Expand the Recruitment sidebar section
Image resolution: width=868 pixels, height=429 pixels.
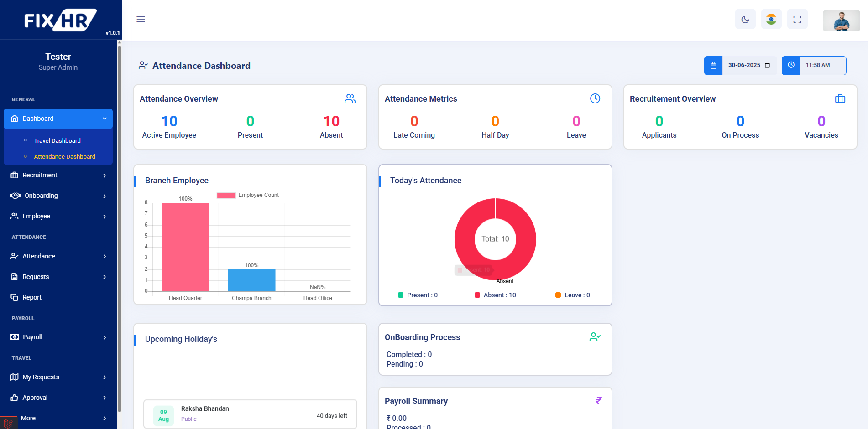click(x=58, y=175)
